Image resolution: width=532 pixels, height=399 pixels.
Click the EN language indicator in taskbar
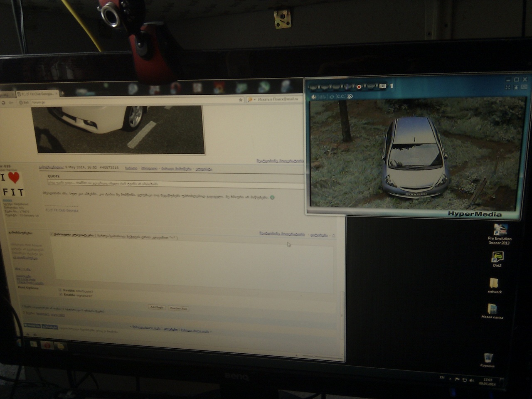click(x=442, y=377)
